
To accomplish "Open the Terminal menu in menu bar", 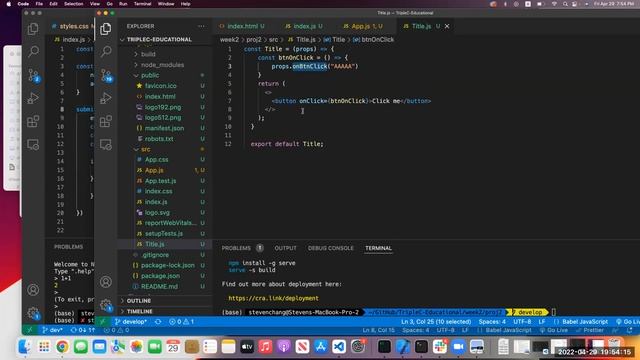I will [x=142, y=4].
